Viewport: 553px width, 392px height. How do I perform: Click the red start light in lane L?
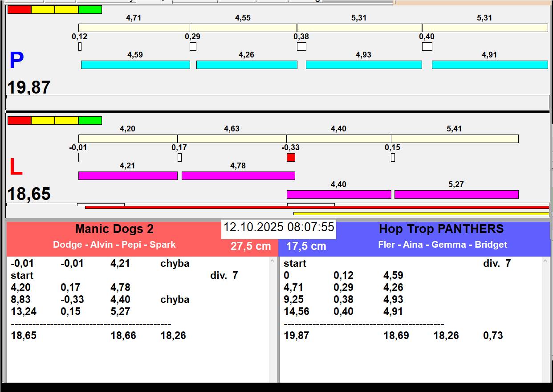click(x=20, y=120)
